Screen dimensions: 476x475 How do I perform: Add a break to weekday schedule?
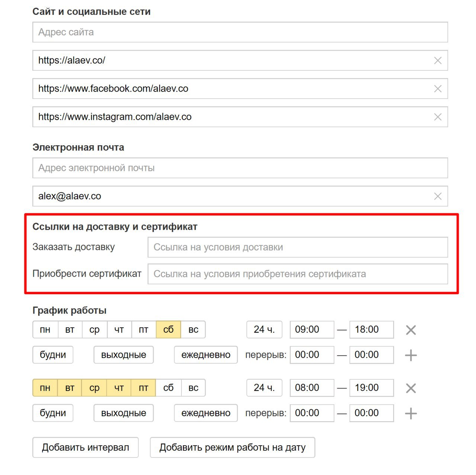point(411,414)
